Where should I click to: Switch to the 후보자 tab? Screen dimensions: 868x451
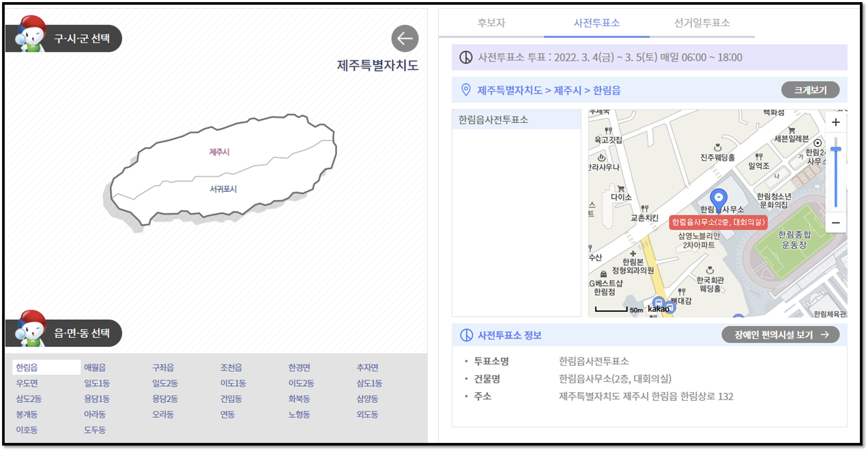tap(490, 24)
